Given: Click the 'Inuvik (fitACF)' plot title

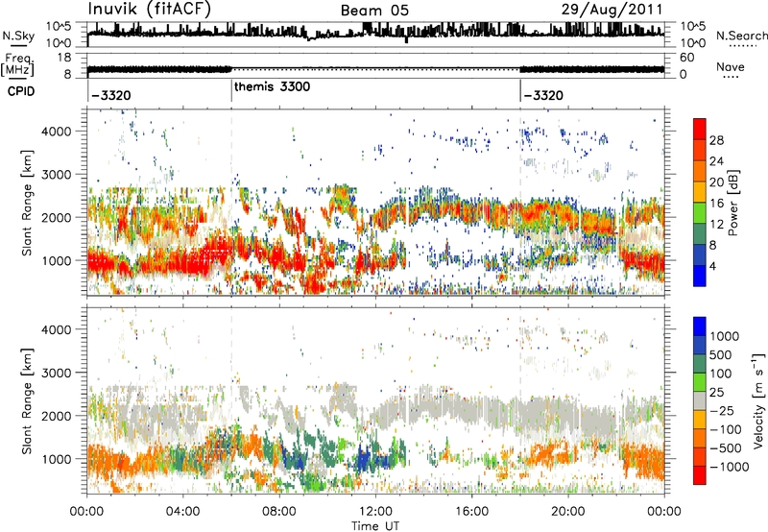Looking at the screenshot, I should (x=150, y=10).
